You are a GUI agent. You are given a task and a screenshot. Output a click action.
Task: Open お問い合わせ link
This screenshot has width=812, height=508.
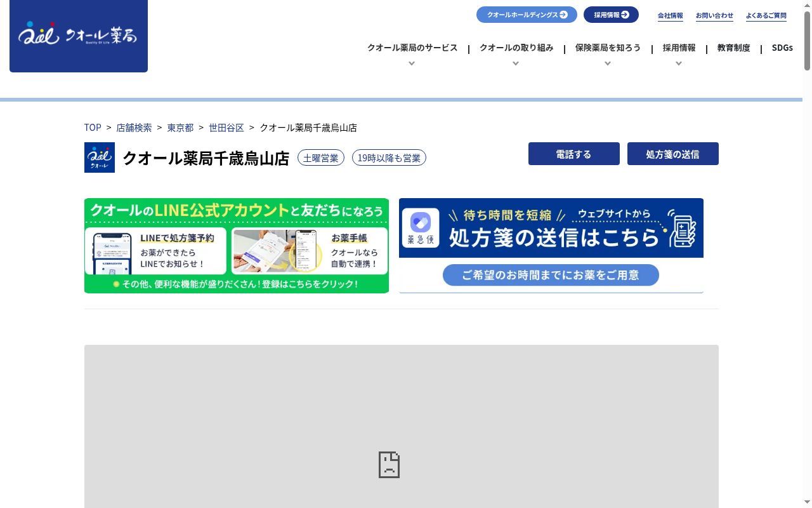click(714, 15)
